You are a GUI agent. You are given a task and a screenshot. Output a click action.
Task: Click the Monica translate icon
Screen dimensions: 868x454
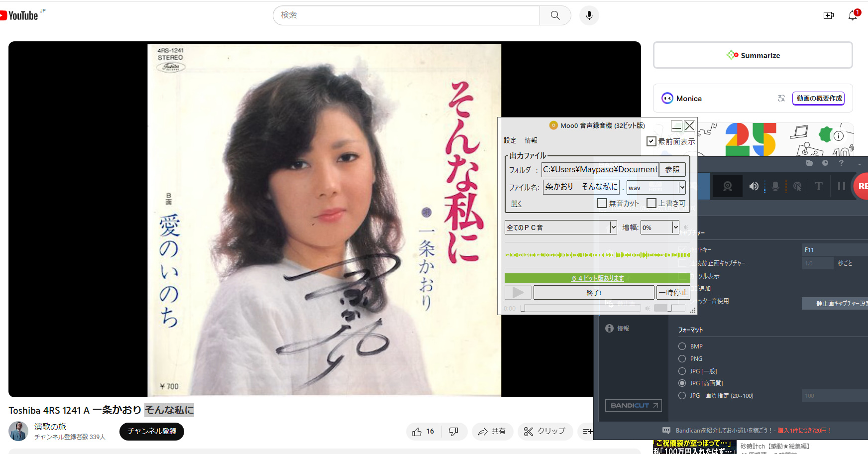[781, 99]
